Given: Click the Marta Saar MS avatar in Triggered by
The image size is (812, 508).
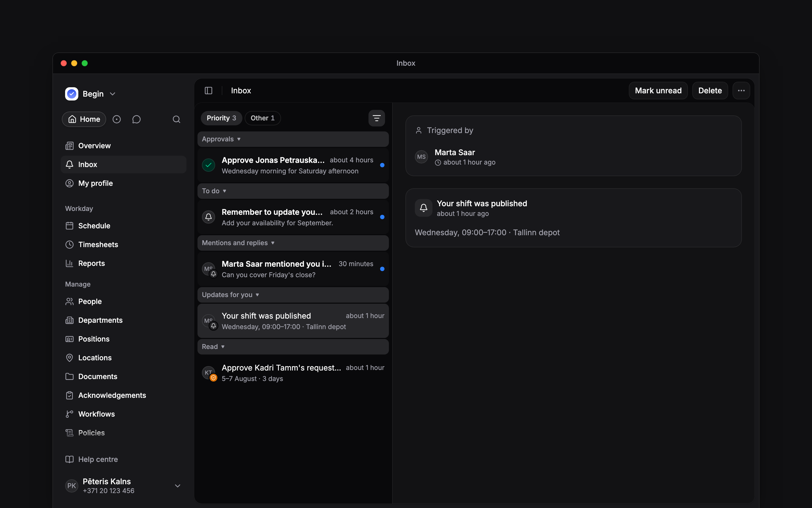Looking at the screenshot, I should [421, 157].
